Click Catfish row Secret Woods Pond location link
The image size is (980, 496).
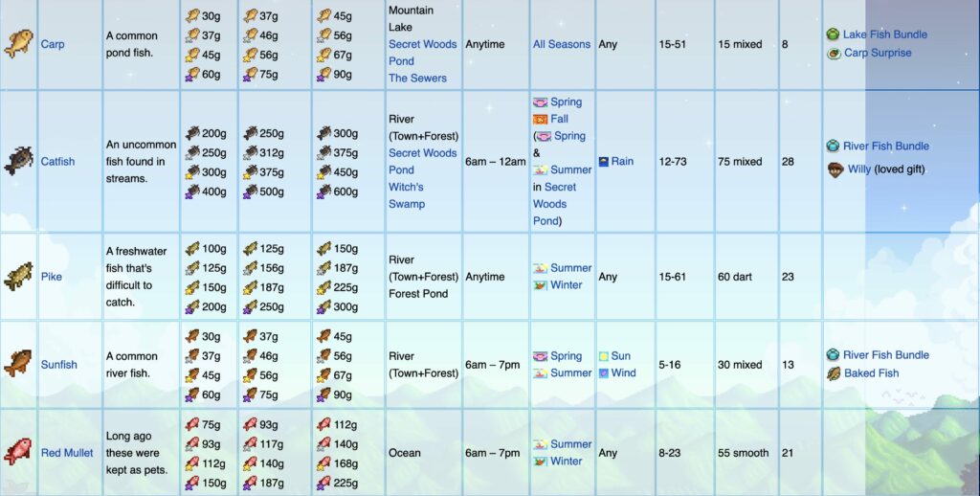(x=422, y=162)
